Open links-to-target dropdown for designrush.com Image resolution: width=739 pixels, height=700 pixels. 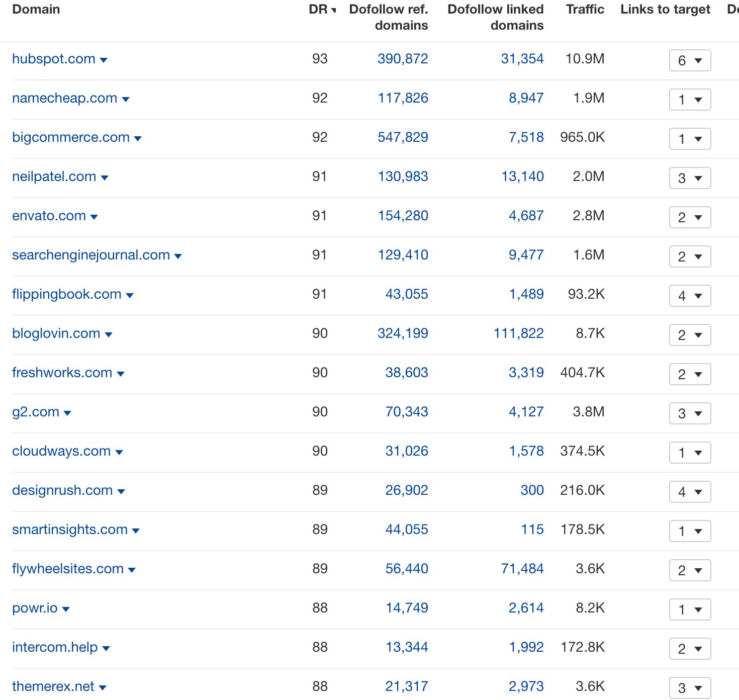click(690, 492)
